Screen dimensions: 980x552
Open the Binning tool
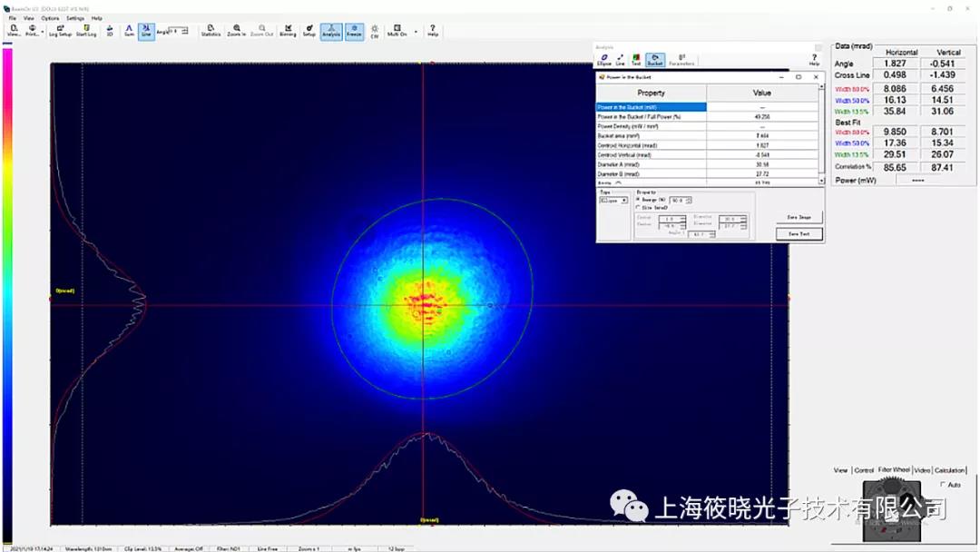[288, 31]
